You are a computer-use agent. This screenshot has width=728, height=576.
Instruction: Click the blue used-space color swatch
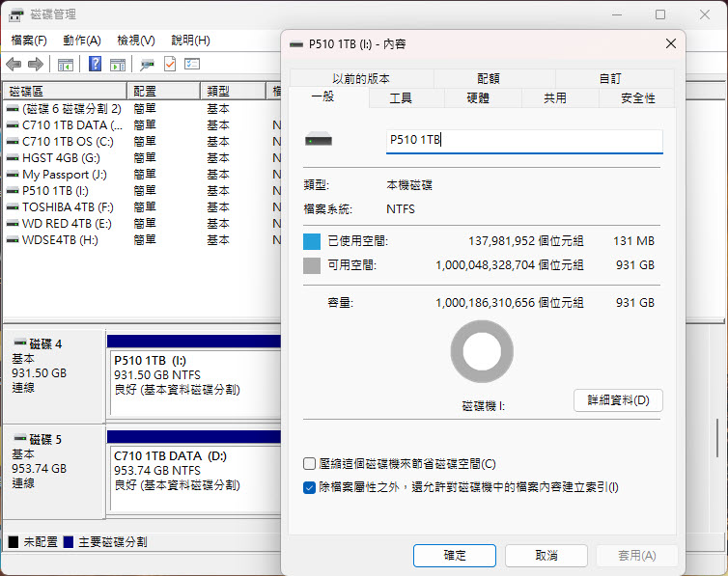click(x=312, y=241)
